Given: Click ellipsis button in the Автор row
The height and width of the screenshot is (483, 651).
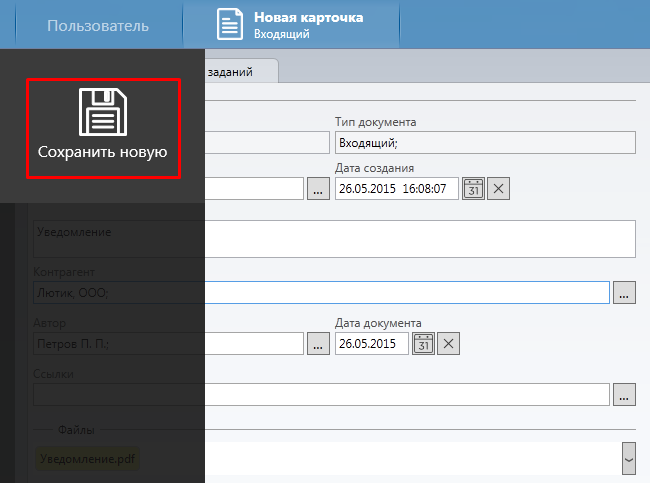Looking at the screenshot, I should (x=318, y=344).
